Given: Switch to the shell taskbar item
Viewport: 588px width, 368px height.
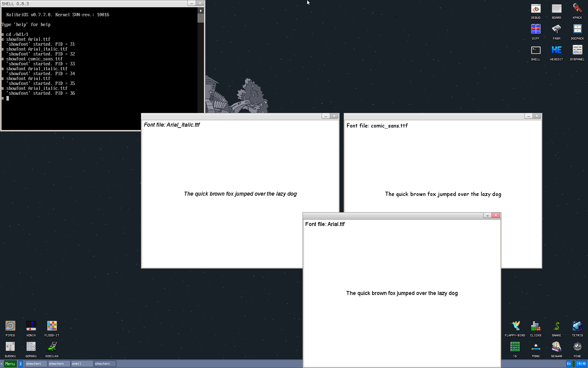Looking at the screenshot, I should click(82, 364).
